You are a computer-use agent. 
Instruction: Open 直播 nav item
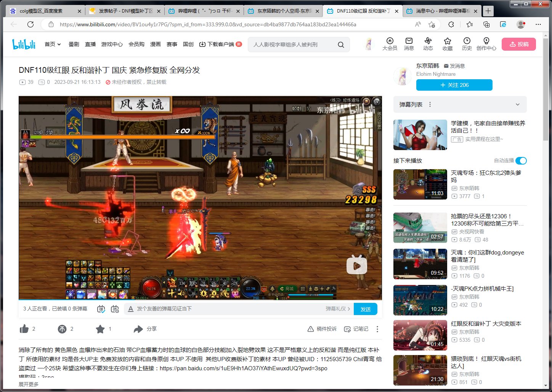(90, 44)
